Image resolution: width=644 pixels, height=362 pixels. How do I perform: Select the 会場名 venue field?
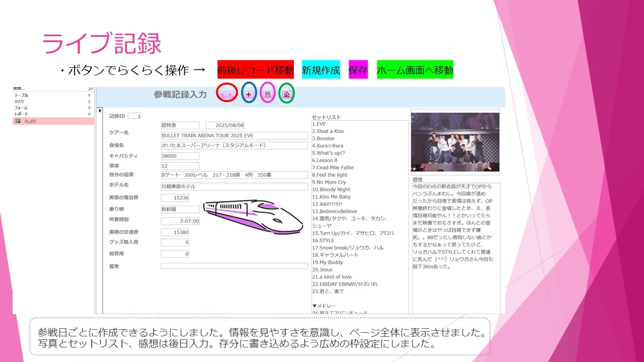click(234, 146)
